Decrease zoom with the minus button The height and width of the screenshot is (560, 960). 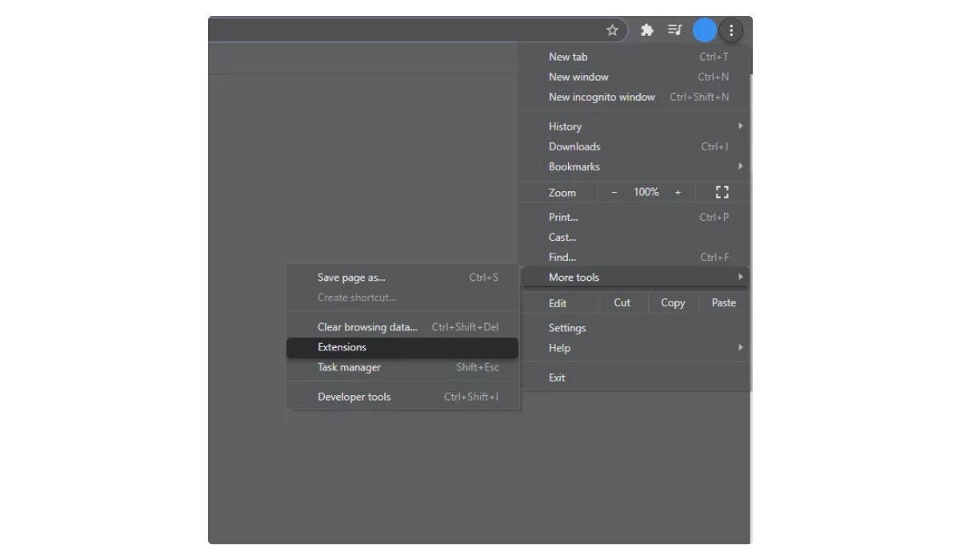coord(614,192)
